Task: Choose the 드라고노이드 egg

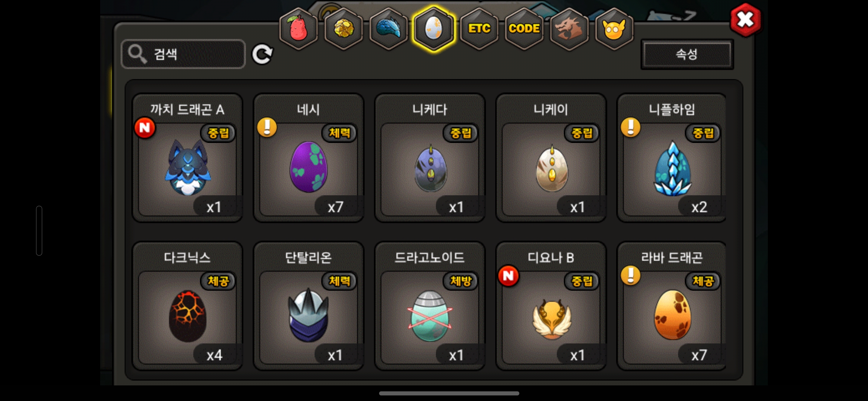Action: click(430, 306)
